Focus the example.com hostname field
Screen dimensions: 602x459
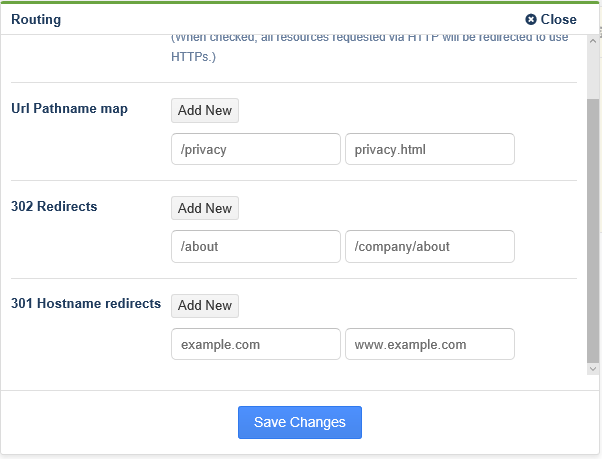(256, 344)
